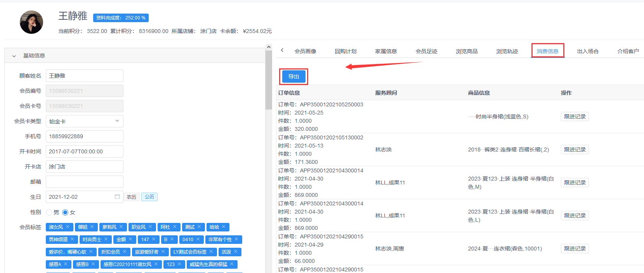Image resolution: width=644 pixels, height=273 pixels.
Task: Open the 浏览商品 tab
Action: [x=467, y=51]
